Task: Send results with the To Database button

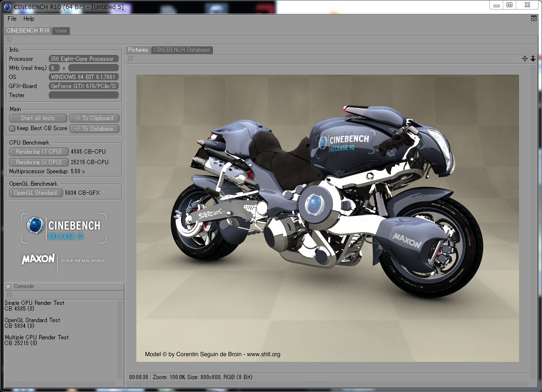Action: tap(94, 129)
